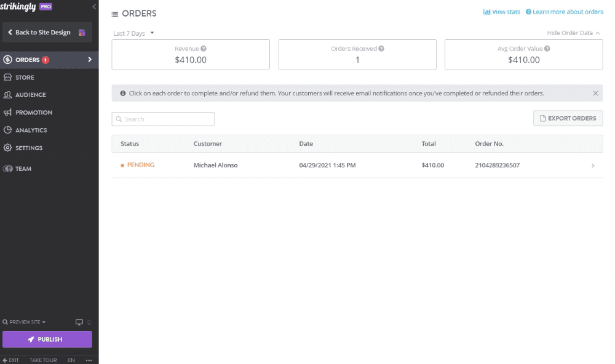The image size is (615, 364).
Task: Click the mobile preview phone icon
Action: tap(89, 322)
